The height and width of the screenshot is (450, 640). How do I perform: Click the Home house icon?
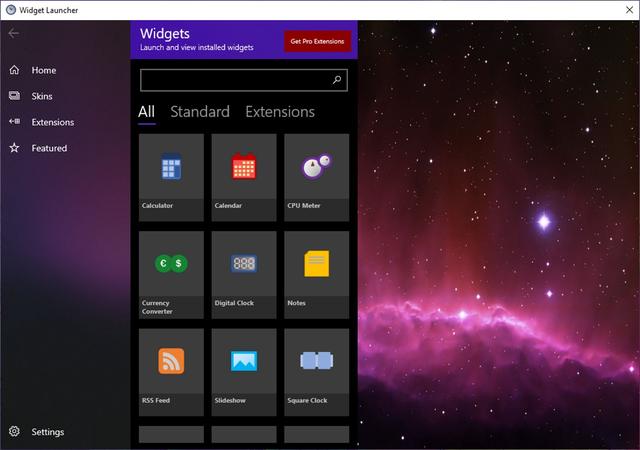(x=14, y=70)
